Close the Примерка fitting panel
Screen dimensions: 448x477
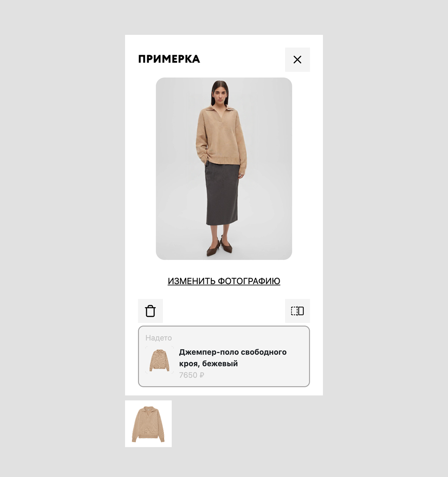pyautogui.click(x=297, y=59)
